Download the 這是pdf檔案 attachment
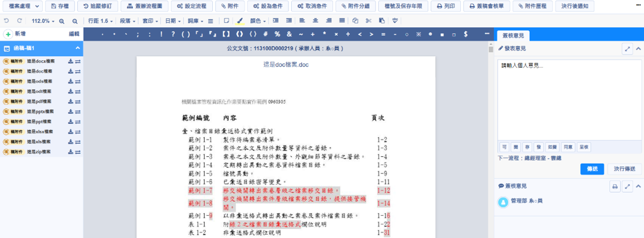The height and width of the screenshot is (238, 644). (x=70, y=101)
